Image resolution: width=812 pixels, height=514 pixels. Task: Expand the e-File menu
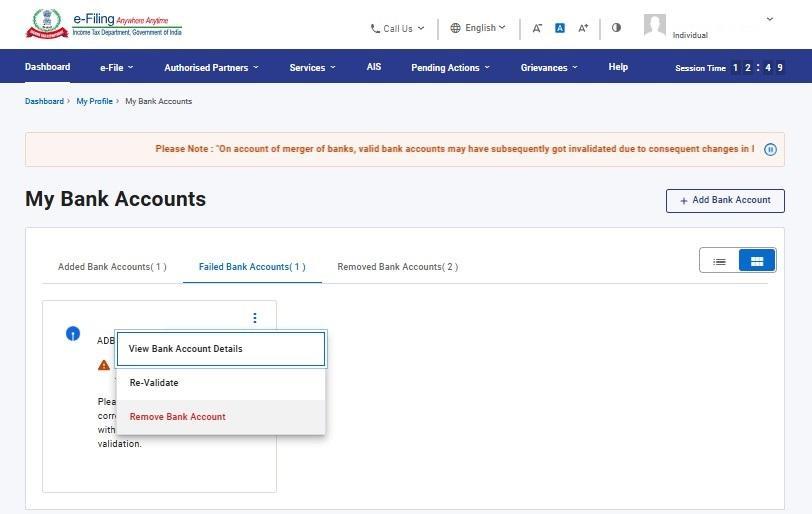point(116,67)
